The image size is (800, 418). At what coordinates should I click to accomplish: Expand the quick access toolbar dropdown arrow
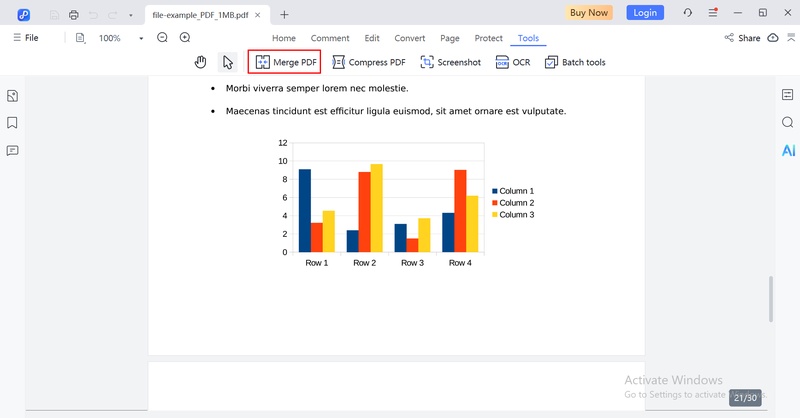(131, 15)
